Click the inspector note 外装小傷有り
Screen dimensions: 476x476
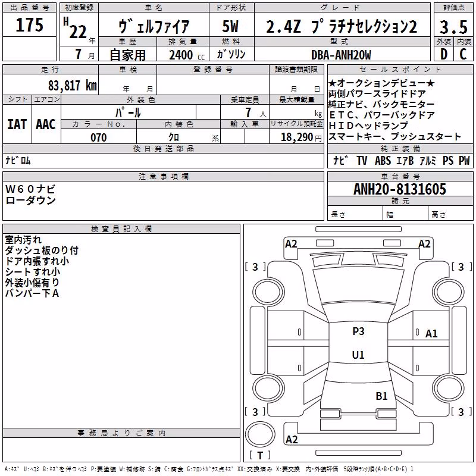[x=32, y=282]
